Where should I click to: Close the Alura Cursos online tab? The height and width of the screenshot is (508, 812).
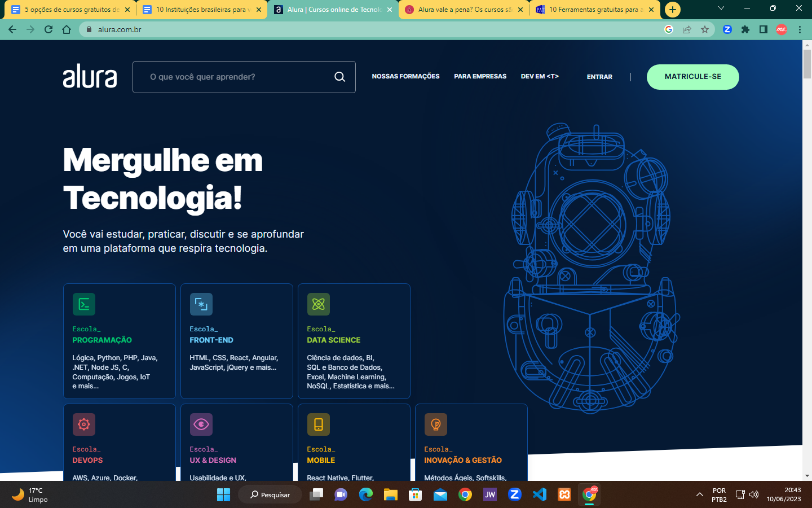click(390, 10)
